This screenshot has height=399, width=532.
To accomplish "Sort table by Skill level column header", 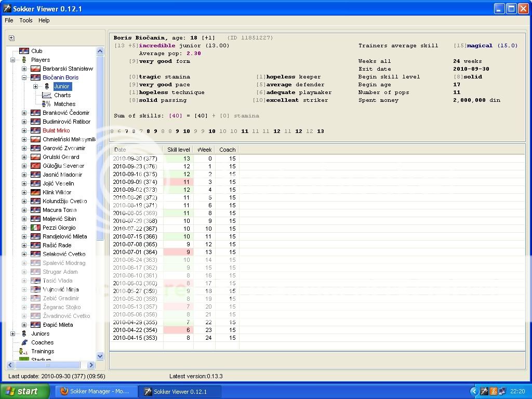I will (178, 150).
